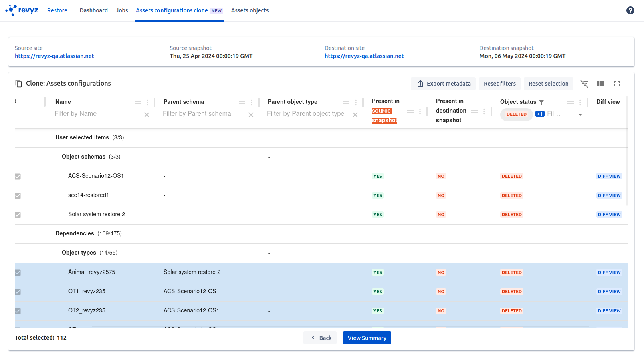The width and height of the screenshot is (644, 360).
Task: Open Name column three-dot menu
Action: tap(147, 103)
